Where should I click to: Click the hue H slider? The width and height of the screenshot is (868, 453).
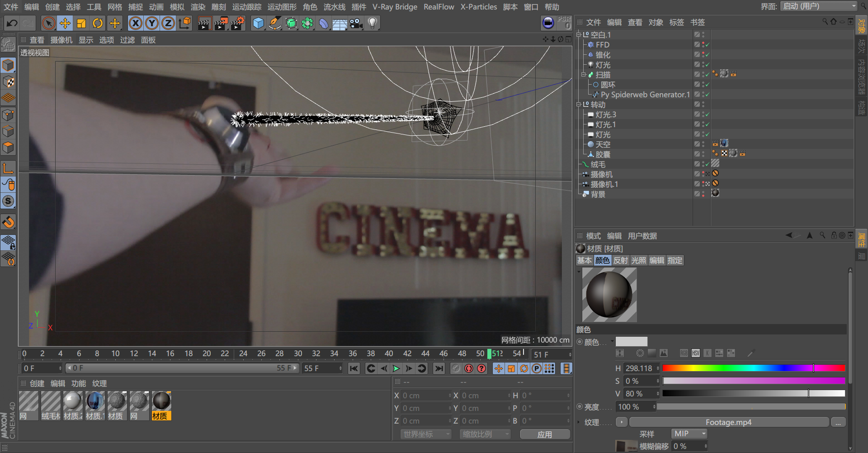click(x=754, y=368)
